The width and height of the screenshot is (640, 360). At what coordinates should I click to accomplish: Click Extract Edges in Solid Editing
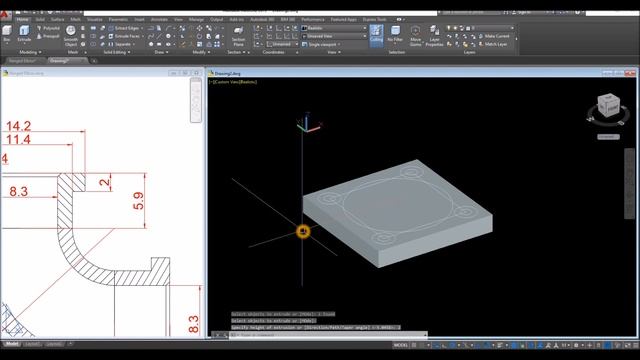click(x=125, y=28)
